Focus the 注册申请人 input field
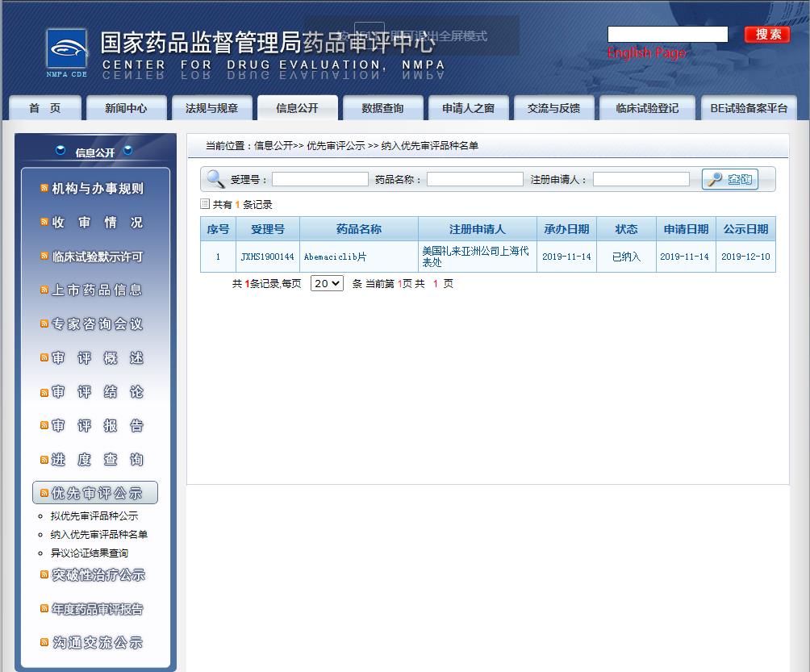Viewport: 810px width, 672px height. click(x=641, y=179)
